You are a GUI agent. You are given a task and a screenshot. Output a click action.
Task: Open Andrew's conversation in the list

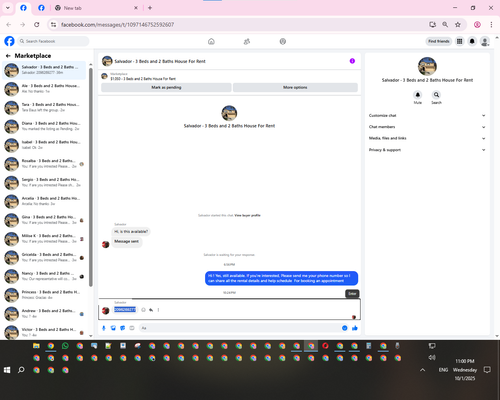[x=44, y=314]
